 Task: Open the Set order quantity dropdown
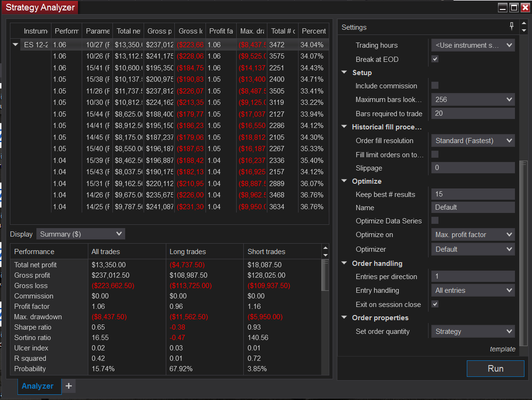[x=473, y=331]
